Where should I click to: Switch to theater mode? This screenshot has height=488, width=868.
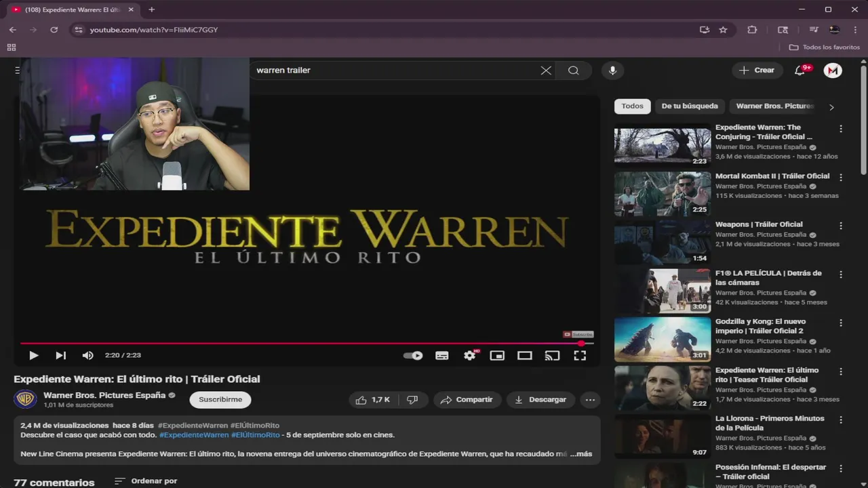[x=525, y=355]
